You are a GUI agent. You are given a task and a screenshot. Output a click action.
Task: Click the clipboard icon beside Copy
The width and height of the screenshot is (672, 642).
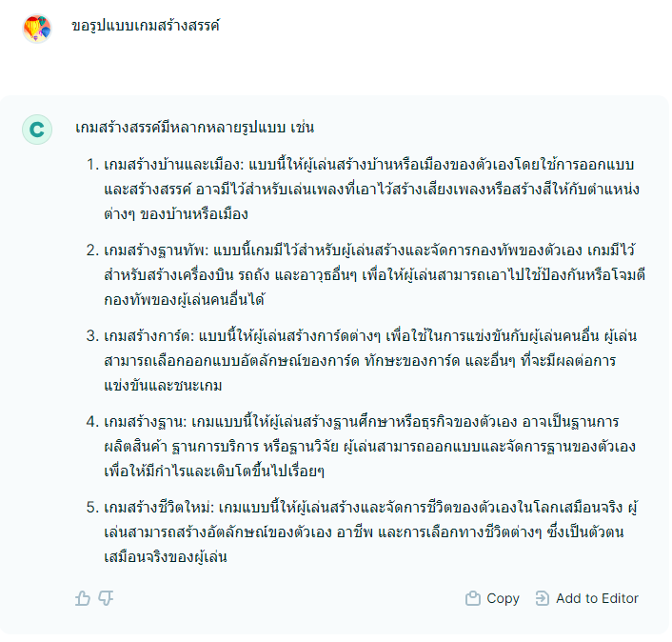(473, 598)
